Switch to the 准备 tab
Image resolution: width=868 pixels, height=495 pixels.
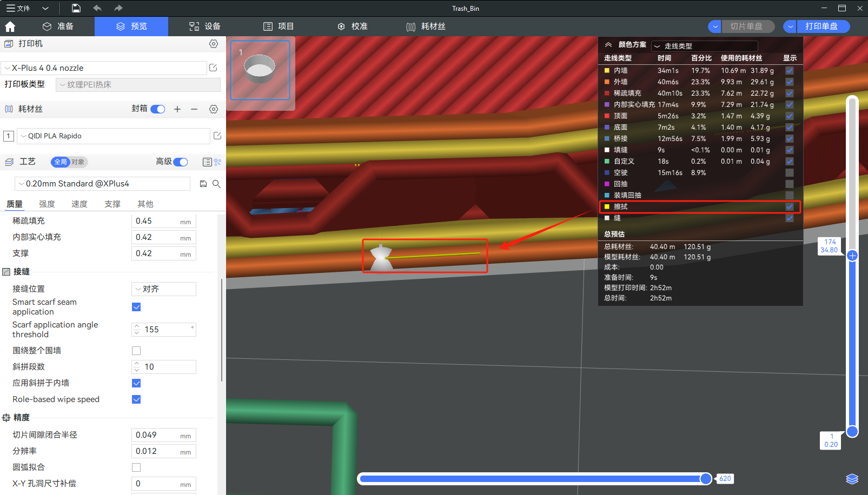coord(58,26)
